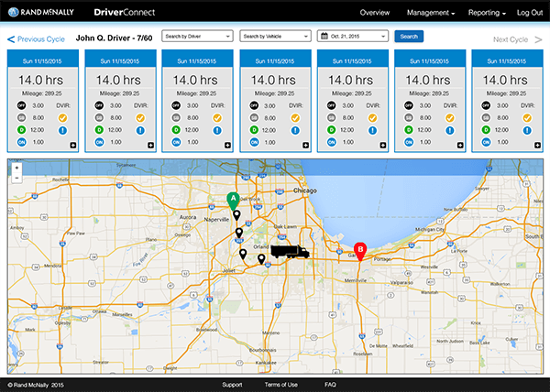Viewport: 550px width, 392px height.
Task: Open the Oct. 21, 2015 date picker
Action: pos(353,36)
